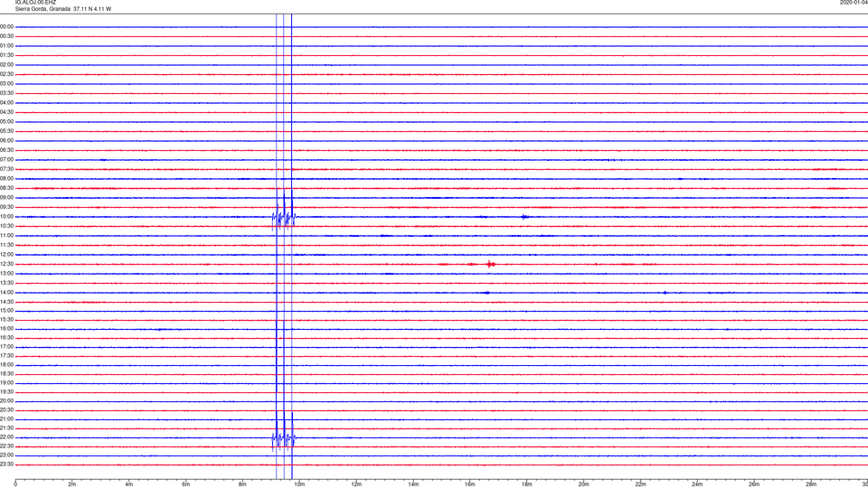This screenshot has width=868, height=488.
Task: Click the 20:30 time label
Action: pos(6,410)
